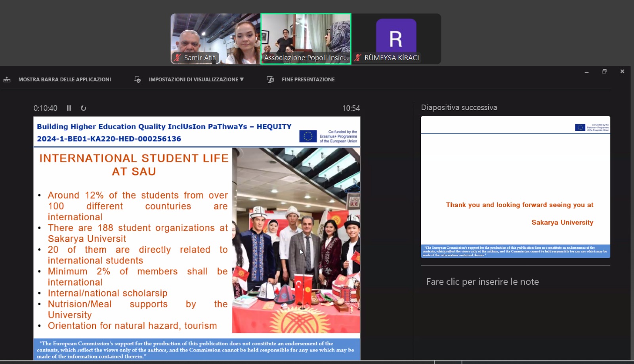Click 'Internal/national scholarsip' bullet
Viewport: 634px width, 364px height.
(x=107, y=293)
